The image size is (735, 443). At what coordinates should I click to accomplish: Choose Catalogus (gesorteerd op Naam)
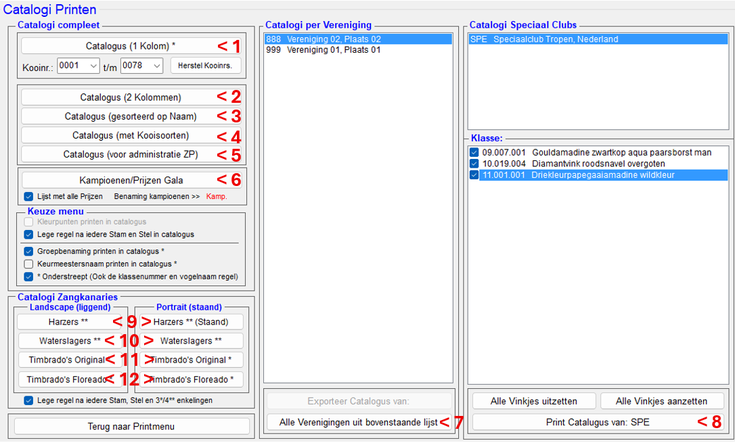(x=115, y=116)
